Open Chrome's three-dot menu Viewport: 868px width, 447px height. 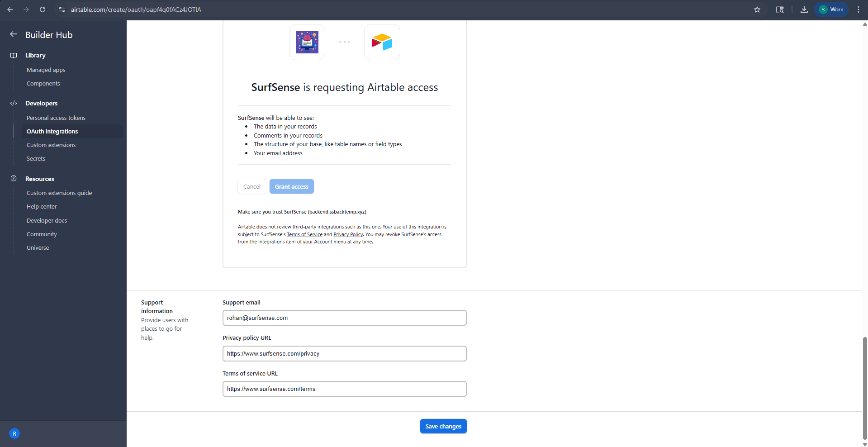(859, 10)
